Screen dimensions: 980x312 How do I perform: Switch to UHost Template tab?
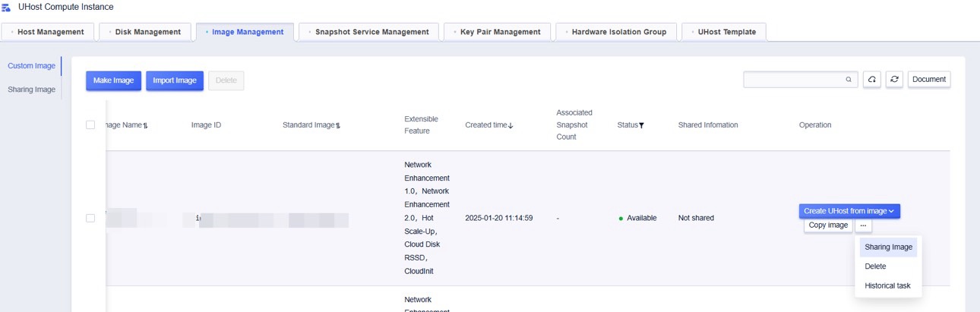click(x=724, y=32)
